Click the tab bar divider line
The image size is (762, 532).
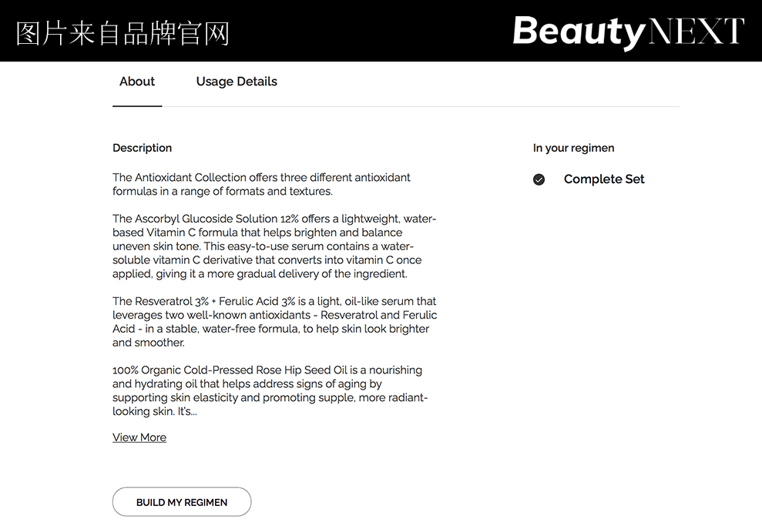(x=462, y=106)
